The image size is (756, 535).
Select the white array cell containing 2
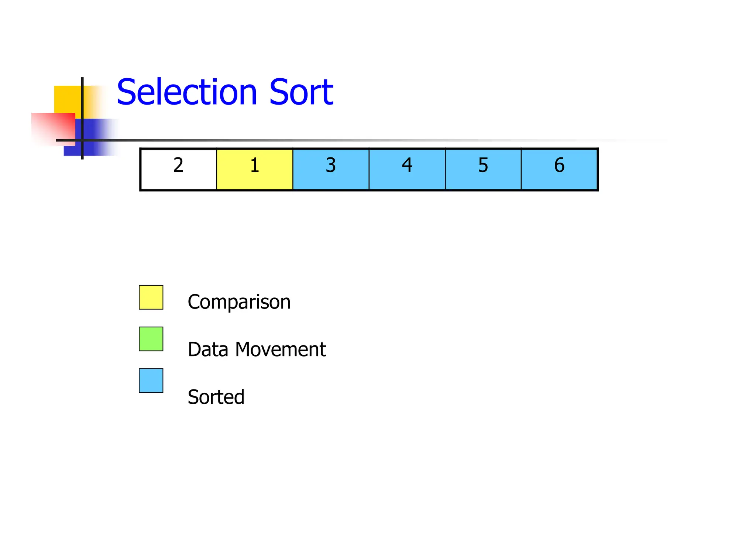click(x=179, y=169)
